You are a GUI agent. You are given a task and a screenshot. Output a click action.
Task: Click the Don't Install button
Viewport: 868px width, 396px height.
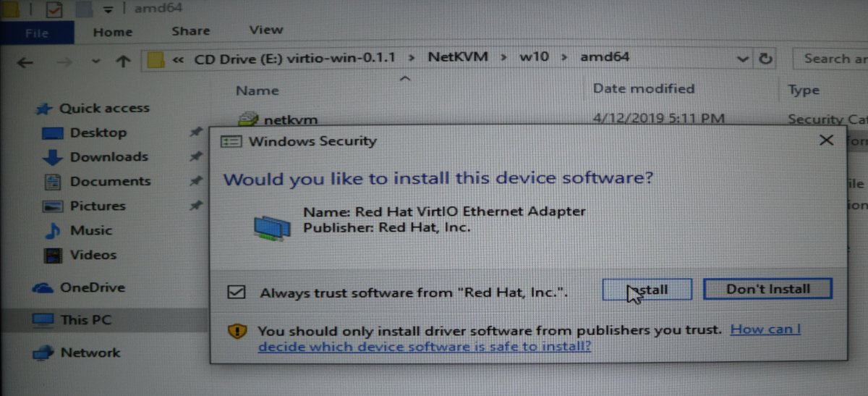pyautogui.click(x=767, y=289)
